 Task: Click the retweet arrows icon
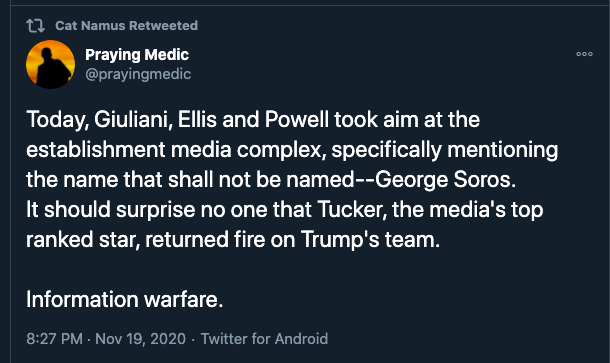click(x=35, y=26)
